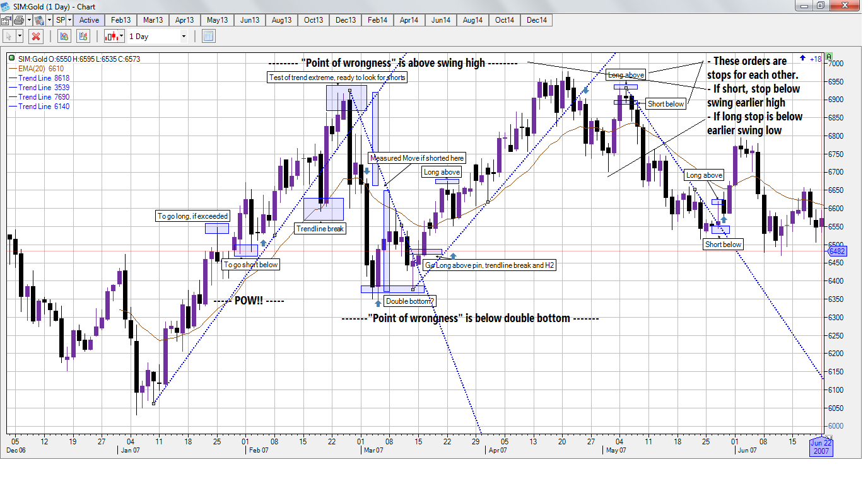Expand the pointer tool dropdown arrow

tap(20, 37)
